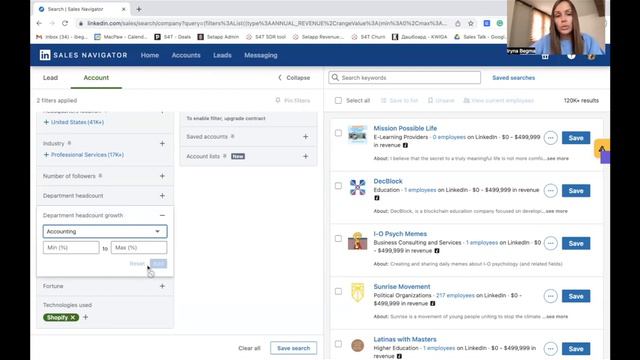Remove the Shopify technology filter chip
The width and height of the screenshot is (640, 360).
click(x=73, y=318)
